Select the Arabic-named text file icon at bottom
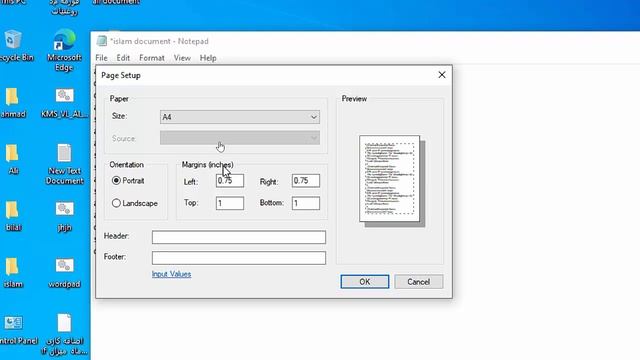 (64, 335)
